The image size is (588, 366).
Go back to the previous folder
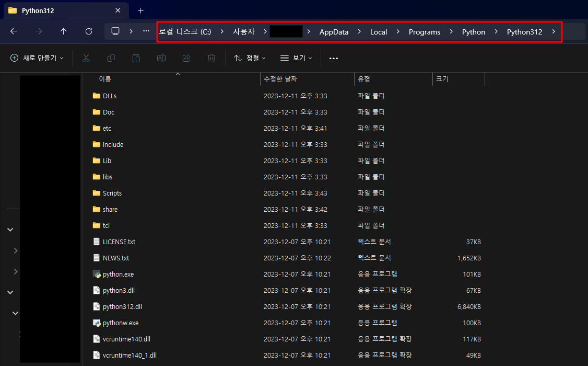pos(14,31)
